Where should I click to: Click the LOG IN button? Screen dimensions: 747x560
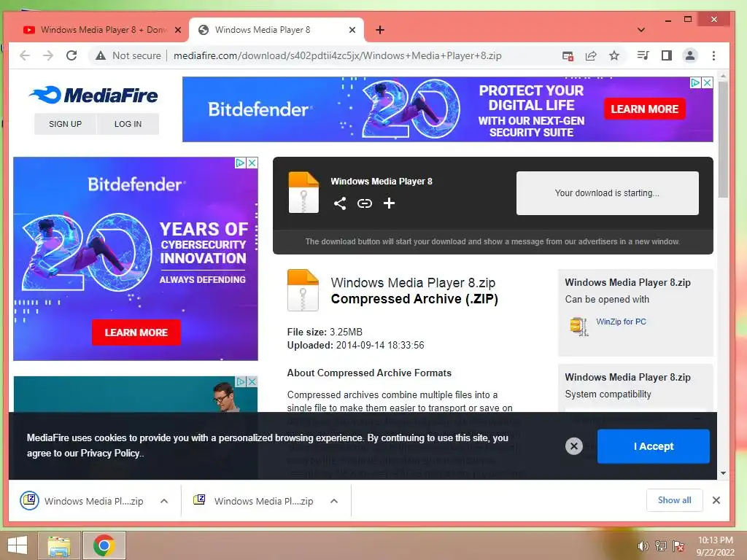pos(128,124)
